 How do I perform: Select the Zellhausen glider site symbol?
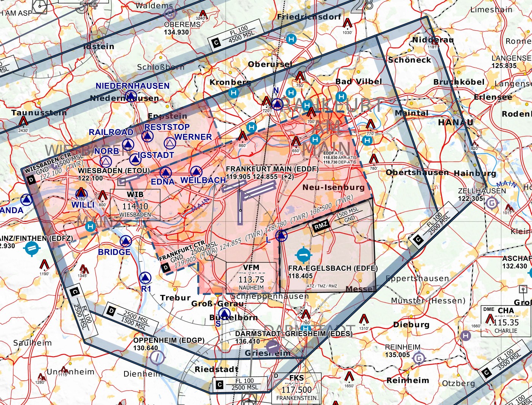pos(492,203)
